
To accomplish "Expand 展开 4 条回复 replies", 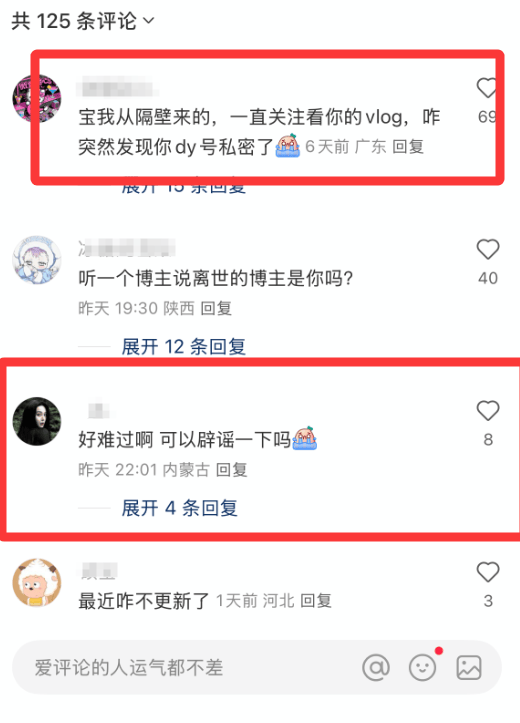I will (180, 508).
